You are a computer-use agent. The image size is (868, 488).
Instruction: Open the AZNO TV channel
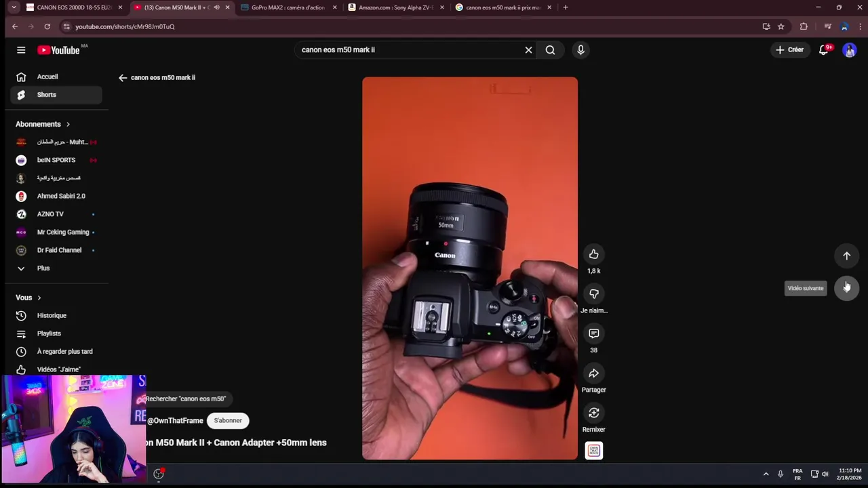pos(56,214)
